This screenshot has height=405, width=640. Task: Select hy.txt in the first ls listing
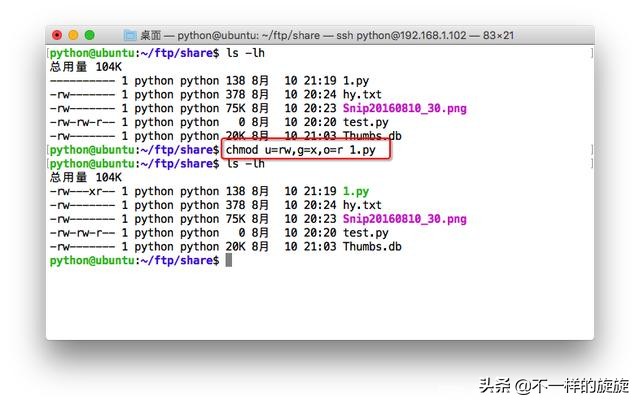pos(362,94)
